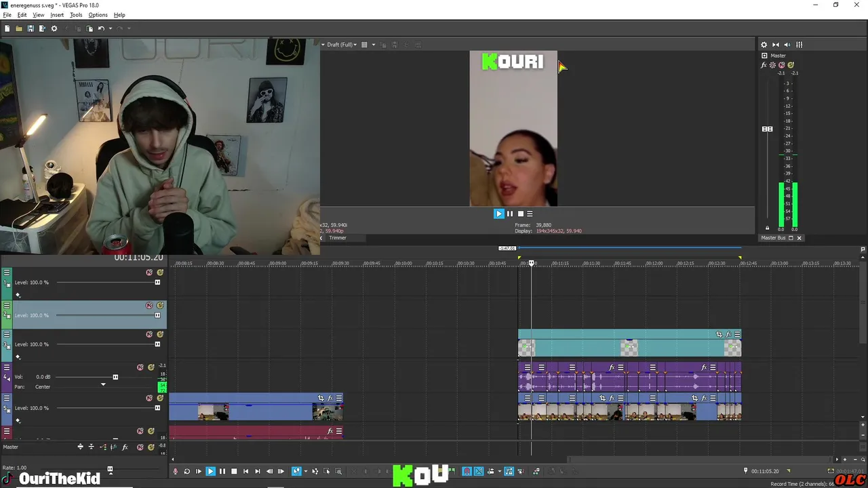The height and width of the screenshot is (488, 868).
Task: Toggle Loop Playback in the transport bar
Action: pyautogui.click(x=186, y=471)
